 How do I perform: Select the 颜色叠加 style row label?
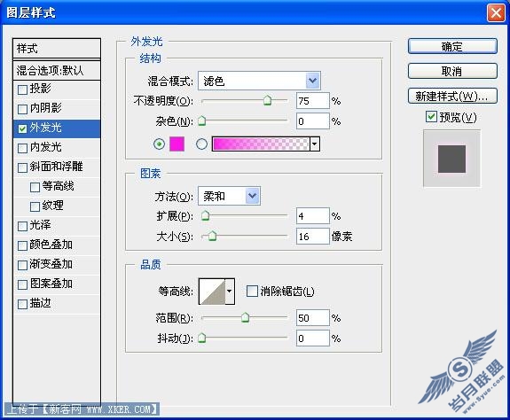pyautogui.click(x=51, y=245)
